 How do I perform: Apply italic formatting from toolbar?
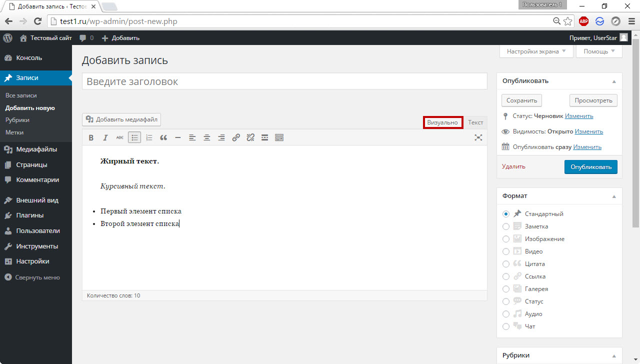point(105,138)
